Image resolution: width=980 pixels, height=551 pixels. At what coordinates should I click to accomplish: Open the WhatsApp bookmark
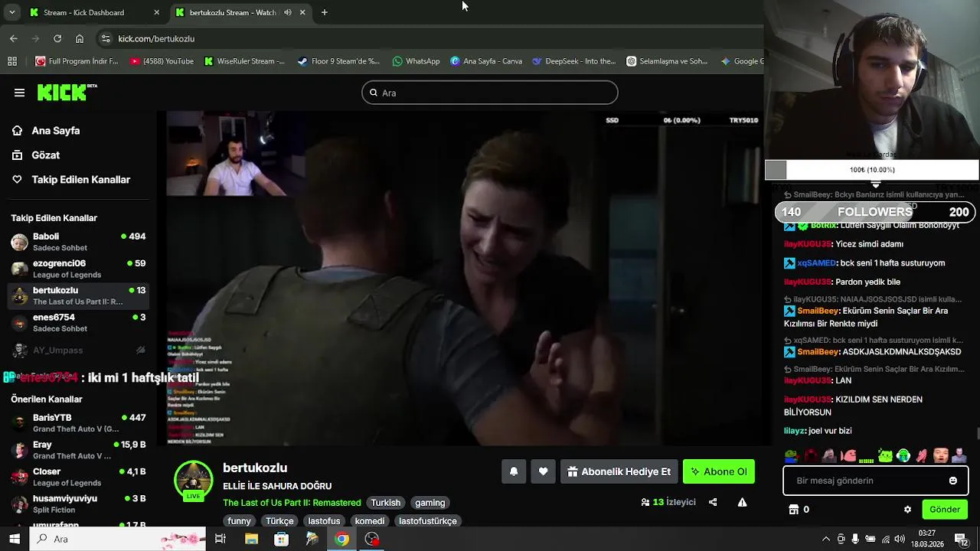pos(416,61)
